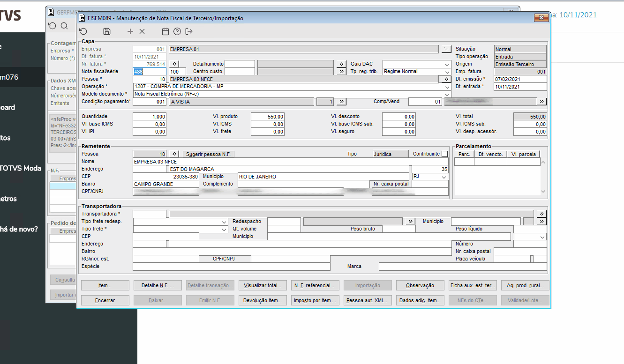Click the exit door arrow icon

pos(189,31)
